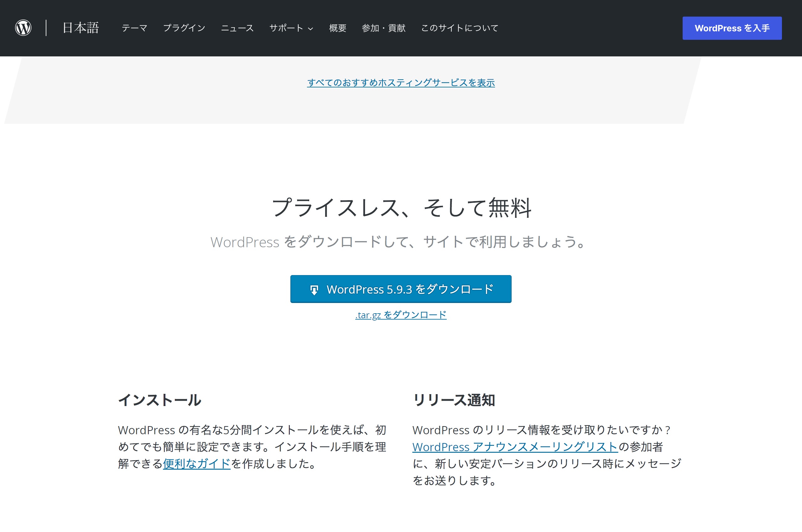Image resolution: width=802 pixels, height=532 pixels.
Task: Open すべてのおすすめホスティングサービスを表示 link
Action: [401, 83]
